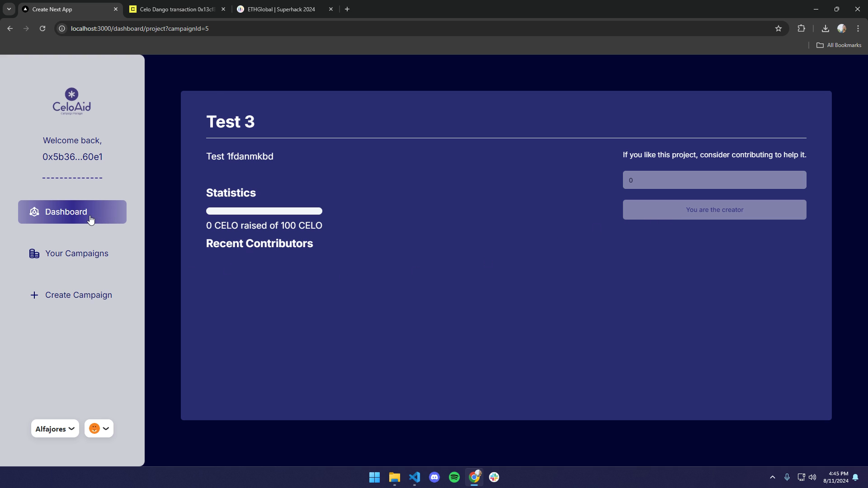Close the ETHGlobal Superhack 2024 tab
The image size is (868, 488).
point(331,9)
